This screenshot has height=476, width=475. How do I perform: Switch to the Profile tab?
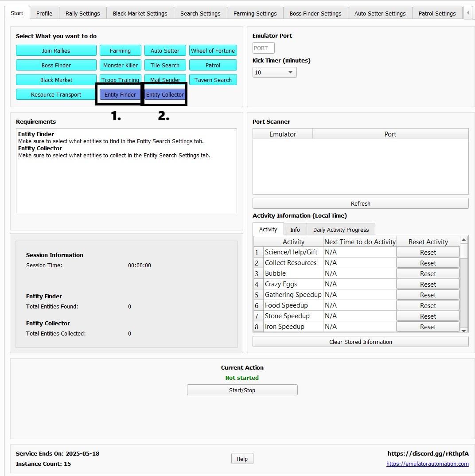pos(44,13)
